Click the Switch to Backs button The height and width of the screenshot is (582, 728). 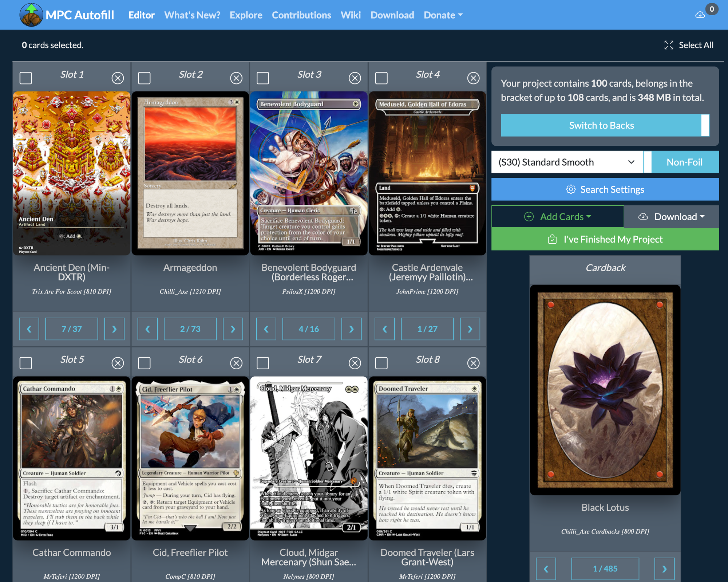[x=601, y=125]
